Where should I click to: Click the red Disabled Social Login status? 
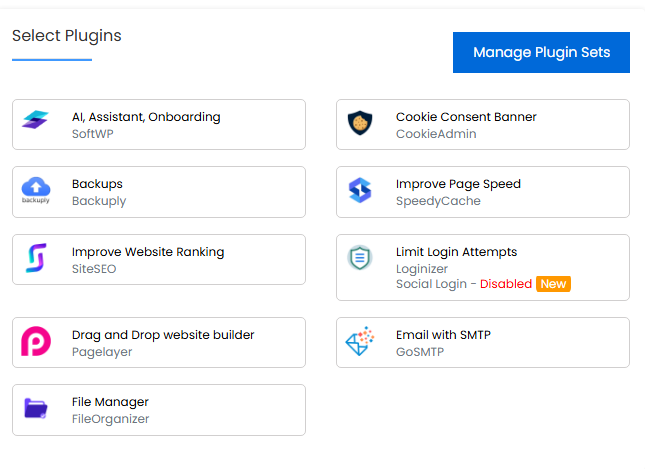click(x=506, y=284)
